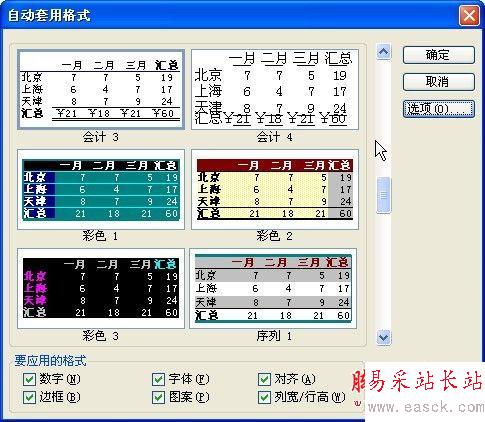485x422 pixels.
Task: Click the scrollbar down arrow
Action: (x=384, y=337)
